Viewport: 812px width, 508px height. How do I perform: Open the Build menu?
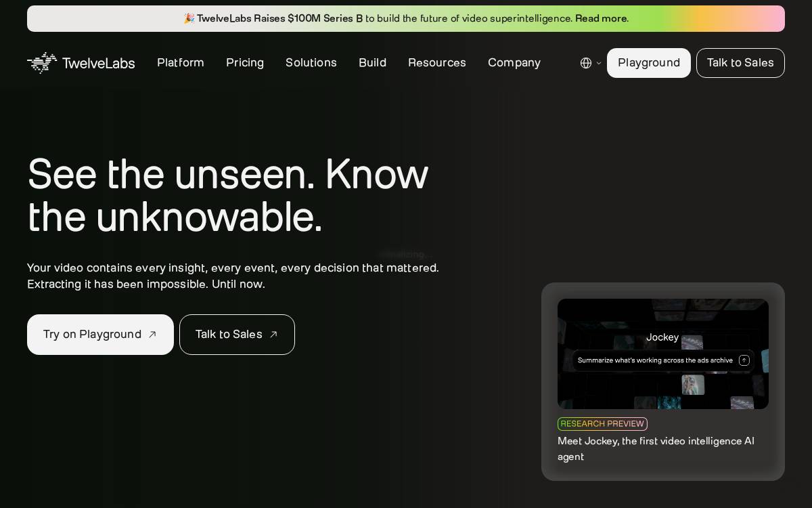372,63
